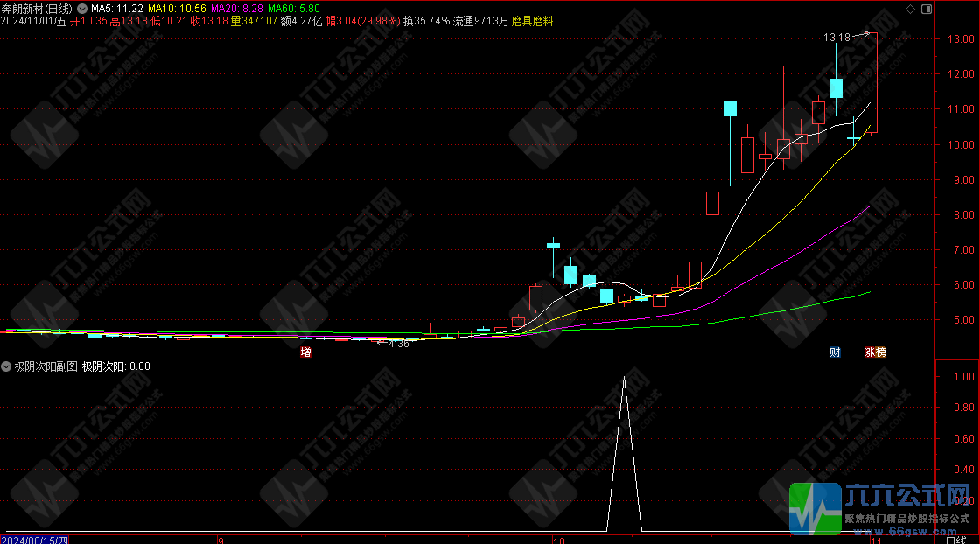Select the MA10: 10.56 moving average label
980x544 pixels.
tap(177, 9)
